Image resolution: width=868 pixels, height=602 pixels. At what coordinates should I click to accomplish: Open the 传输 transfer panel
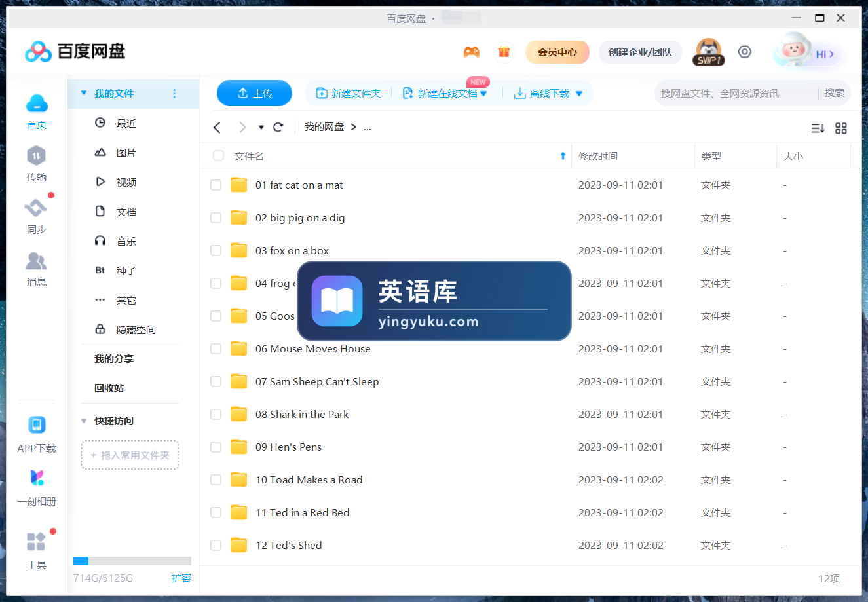(37, 164)
